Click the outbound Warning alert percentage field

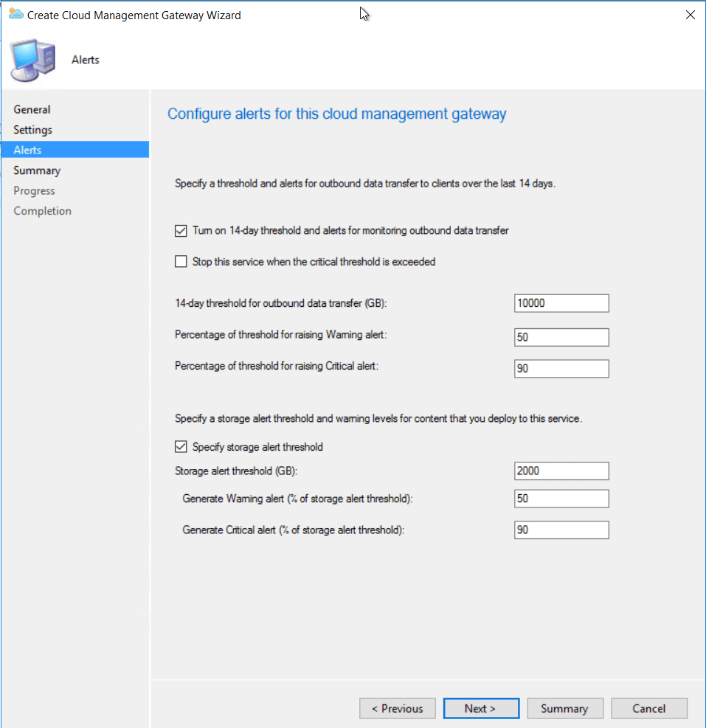point(561,337)
